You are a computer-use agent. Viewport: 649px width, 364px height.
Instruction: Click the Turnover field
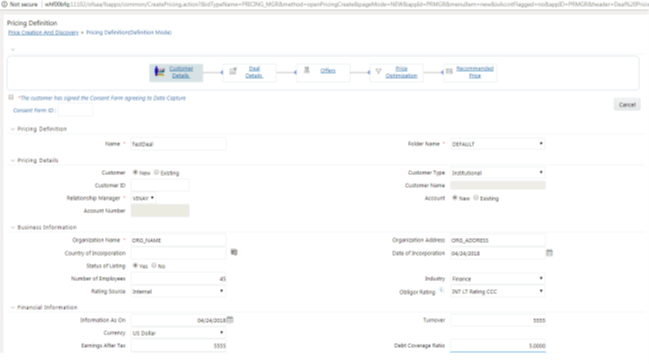pyautogui.click(x=498, y=320)
